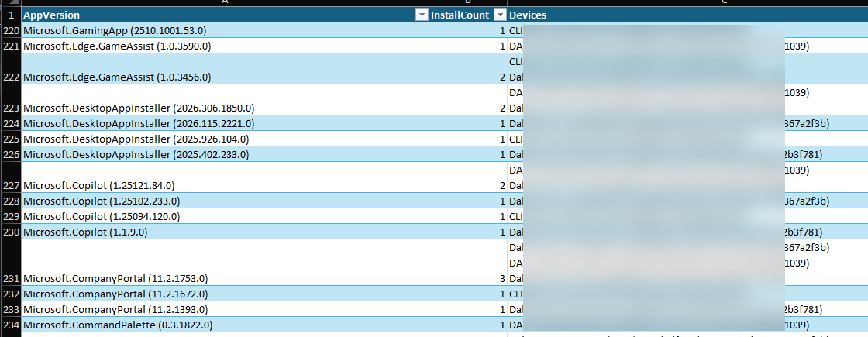868x337 pixels.
Task: Click cell Microsoft.Edge.GameAssist (1.0.3456.0)
Action: pos(226,69)
